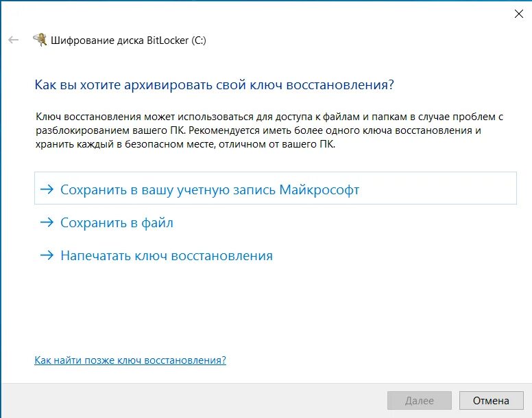Open Как найти позже ключ восстановления link
The width and height of the screenshot is (532, 418).
130,360
